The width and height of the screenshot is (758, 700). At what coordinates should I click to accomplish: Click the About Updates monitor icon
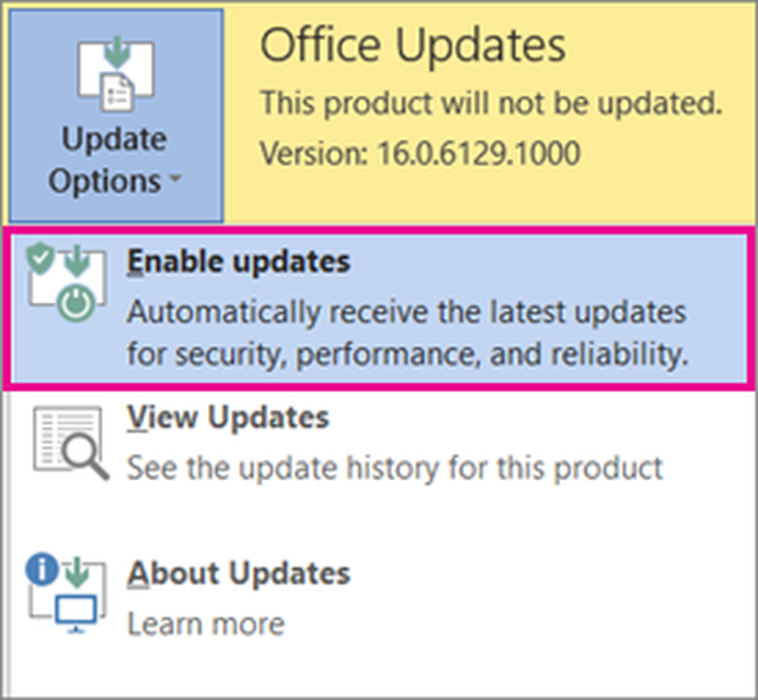click(75, 614)
